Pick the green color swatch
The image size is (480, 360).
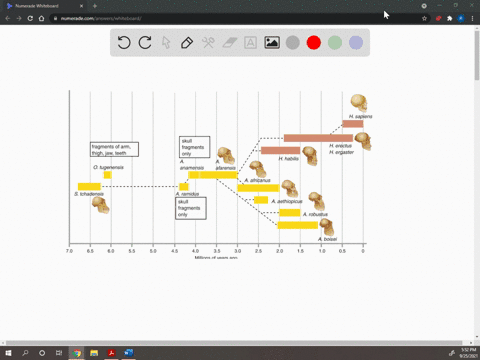(335, 43)
